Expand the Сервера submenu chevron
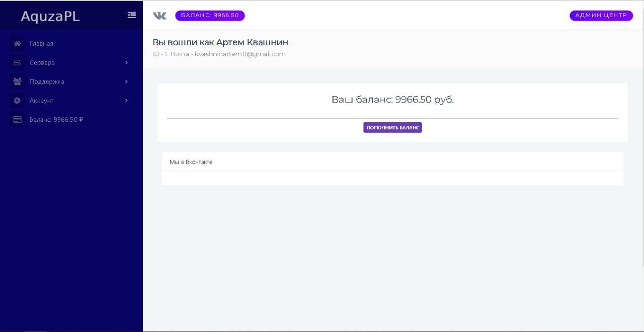This screenshot has width=644, height=332. (x=126, y=63)
